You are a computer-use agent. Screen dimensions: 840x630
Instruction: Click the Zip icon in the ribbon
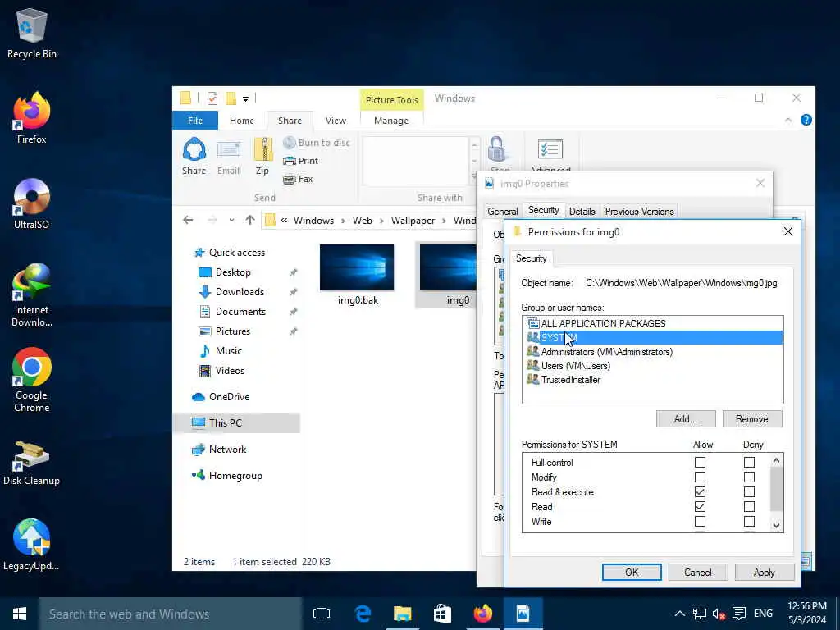click(262, 157)
